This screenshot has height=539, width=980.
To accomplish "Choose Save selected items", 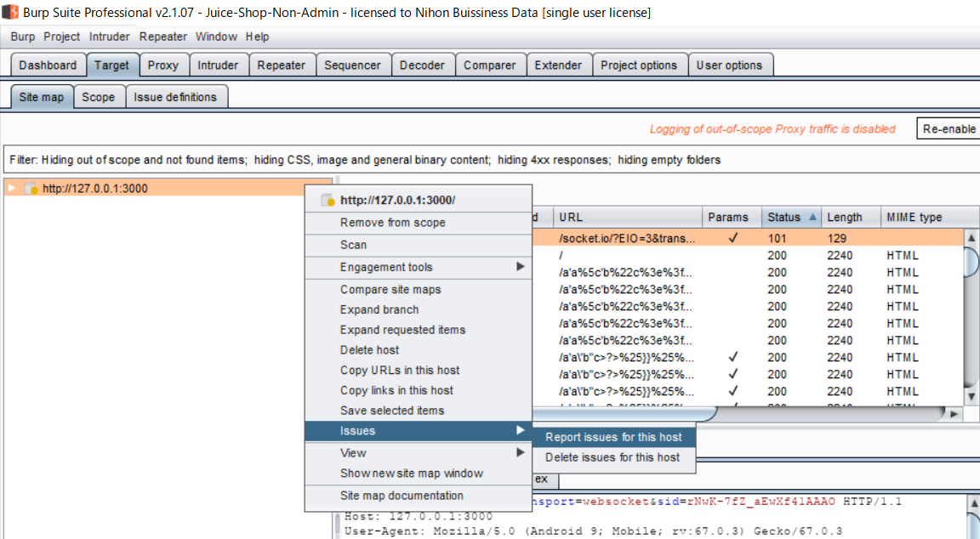I will (x=419, y=411).
